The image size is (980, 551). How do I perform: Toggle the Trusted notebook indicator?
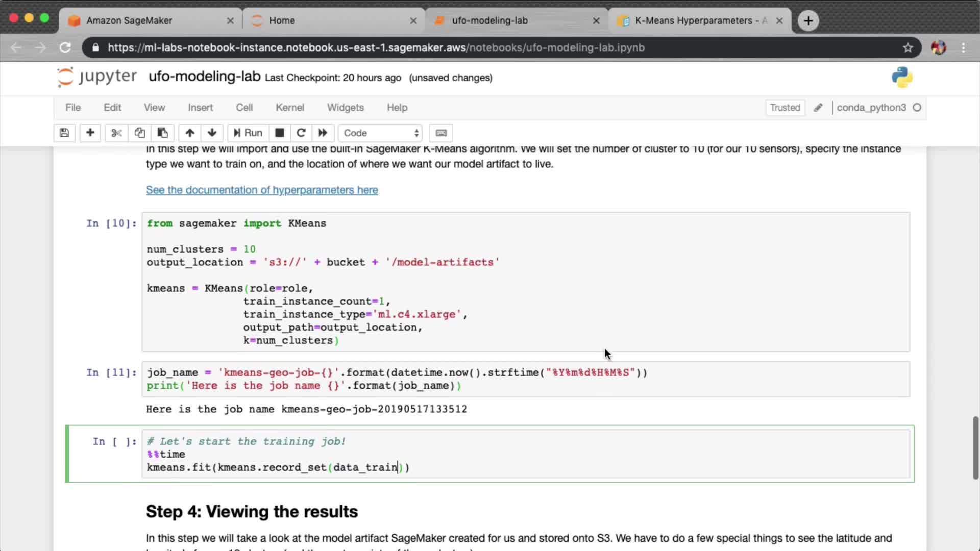click(x=785, y=108)
